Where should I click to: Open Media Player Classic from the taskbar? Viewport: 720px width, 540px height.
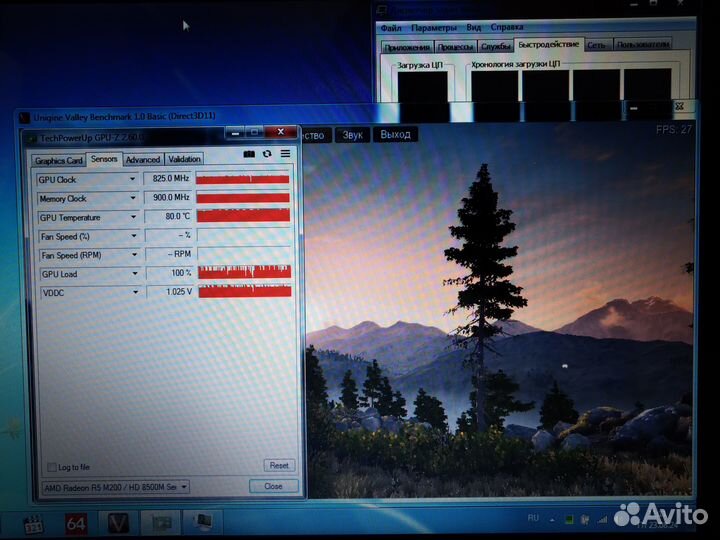click(x=35, y=522)
